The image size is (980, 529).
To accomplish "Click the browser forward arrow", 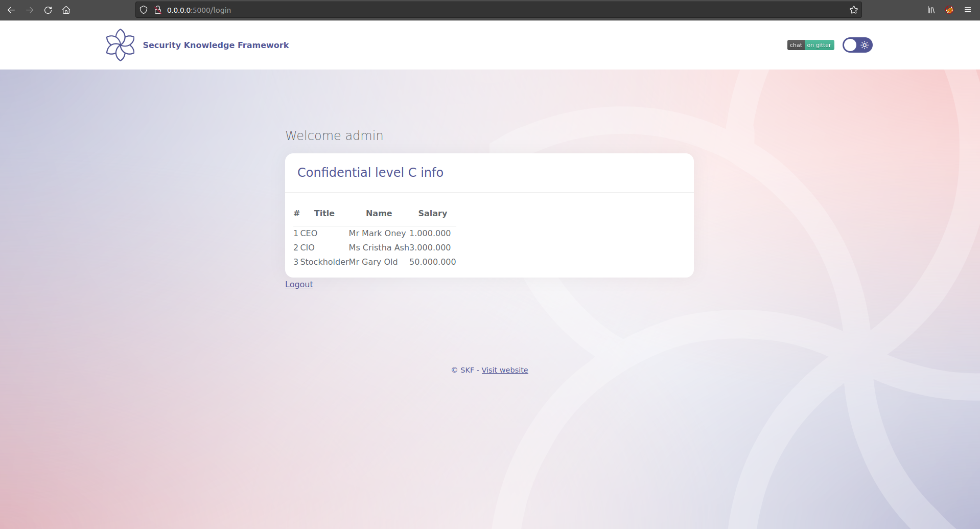I will (30, 10).
